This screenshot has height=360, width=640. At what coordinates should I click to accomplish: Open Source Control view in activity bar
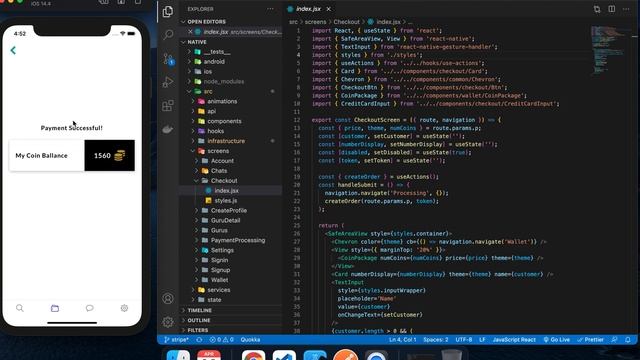(x=168, y=59)
